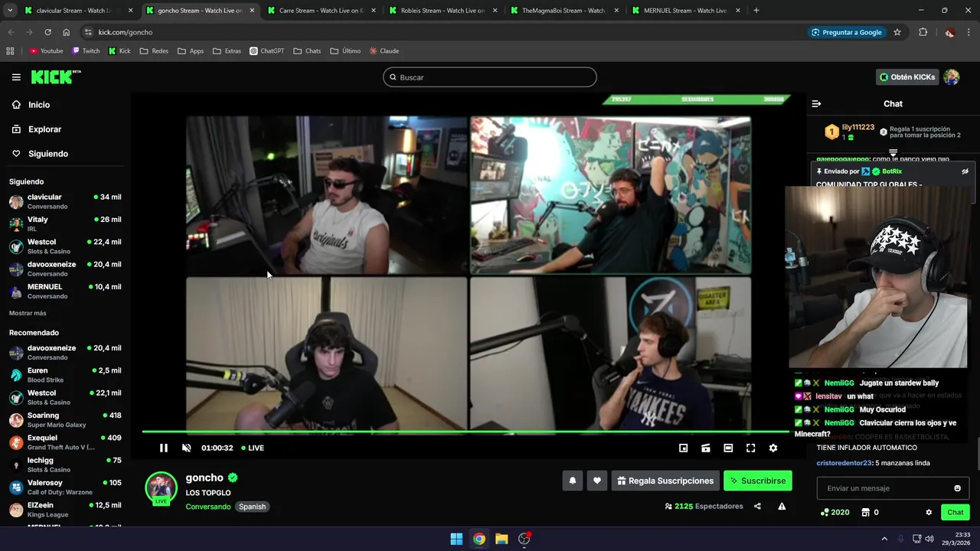
Task: Open the Chats bookmarks folder
Action: pos(307,51)
